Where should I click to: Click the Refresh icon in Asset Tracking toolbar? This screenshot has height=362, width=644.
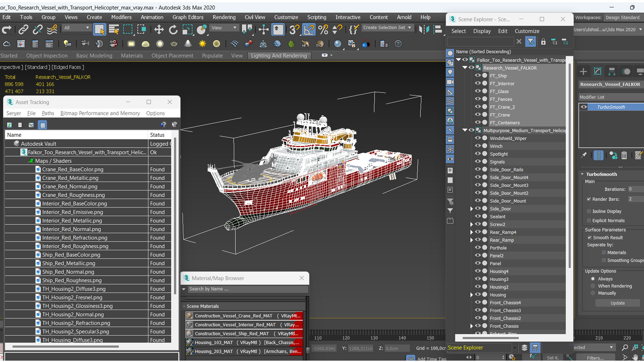coord(9,125)
